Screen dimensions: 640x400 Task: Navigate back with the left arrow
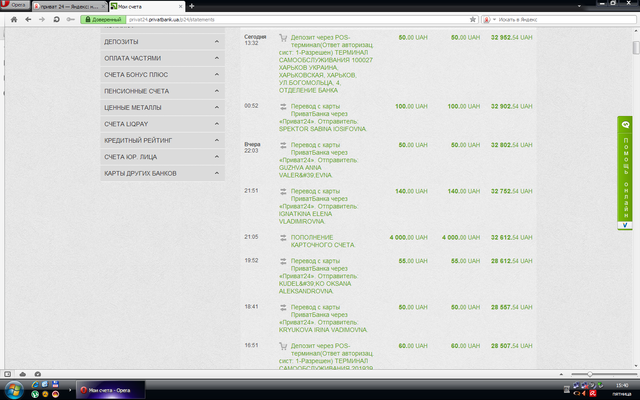(28, 19)
